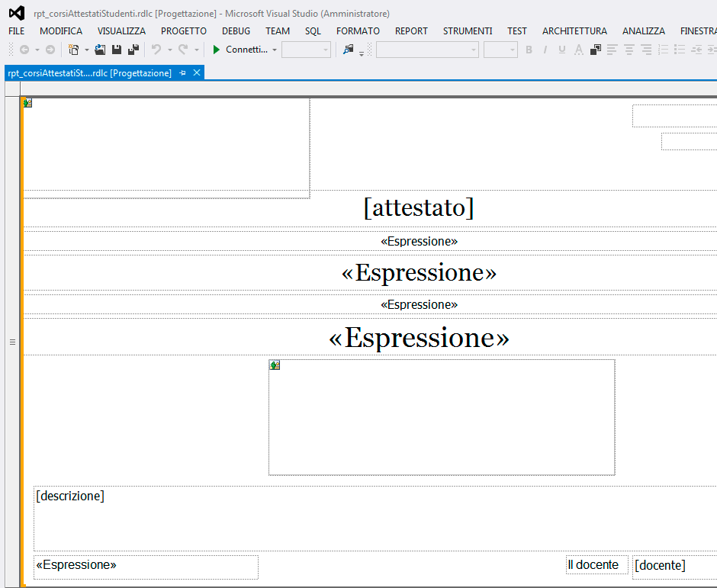Click the Find in Files toolbar icon
This screenshot has height=588, width=717.
coord(349,50)
